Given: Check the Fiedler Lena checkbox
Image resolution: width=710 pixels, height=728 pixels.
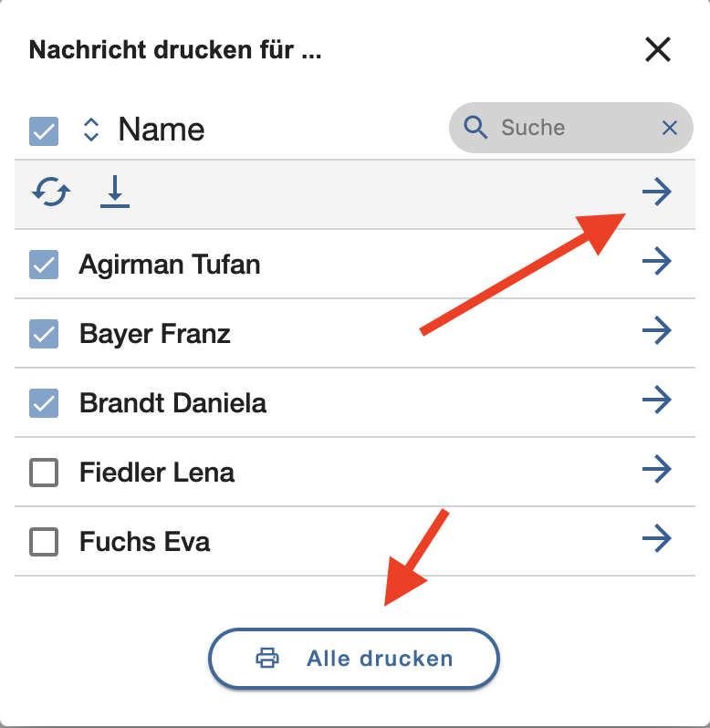Looking at the screenshot, I should coord(44,473).
